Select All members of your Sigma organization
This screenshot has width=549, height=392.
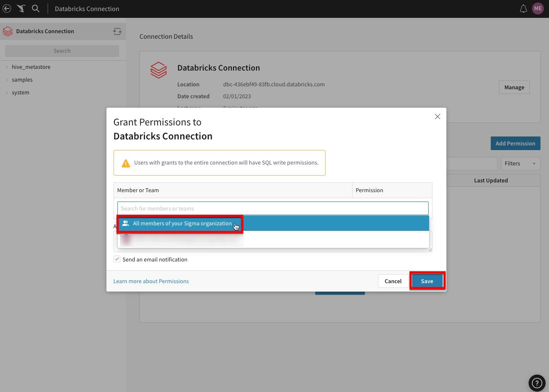click(x=273, y=223)
